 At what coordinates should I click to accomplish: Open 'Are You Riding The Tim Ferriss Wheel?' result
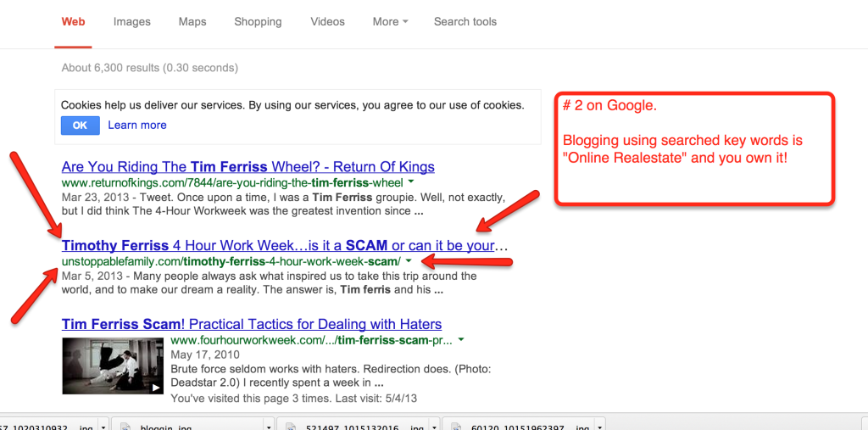(248, 167)
